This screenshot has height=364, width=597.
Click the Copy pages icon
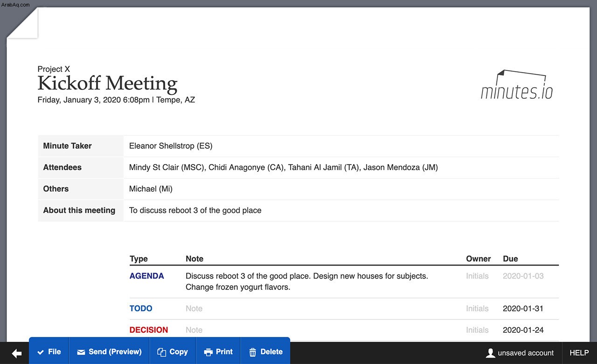tap(161, 352)
